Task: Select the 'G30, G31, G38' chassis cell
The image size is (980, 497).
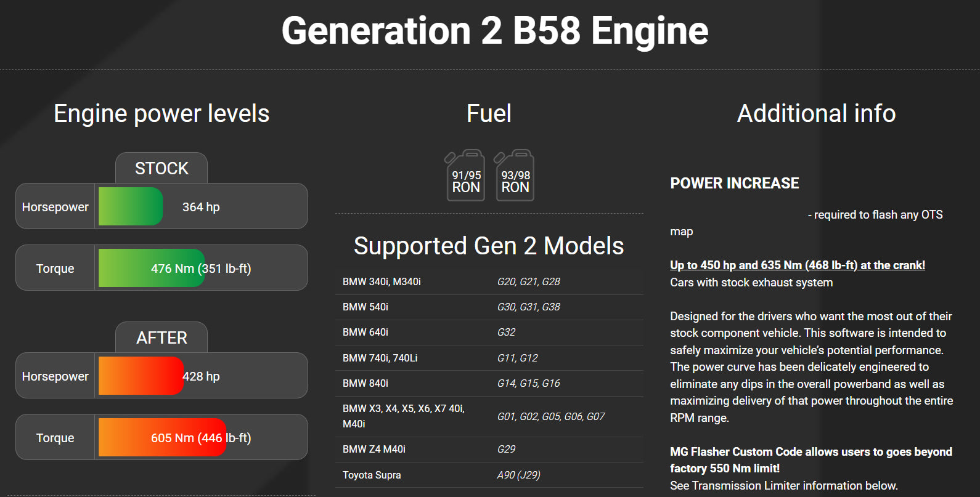Action: [529, 307]
